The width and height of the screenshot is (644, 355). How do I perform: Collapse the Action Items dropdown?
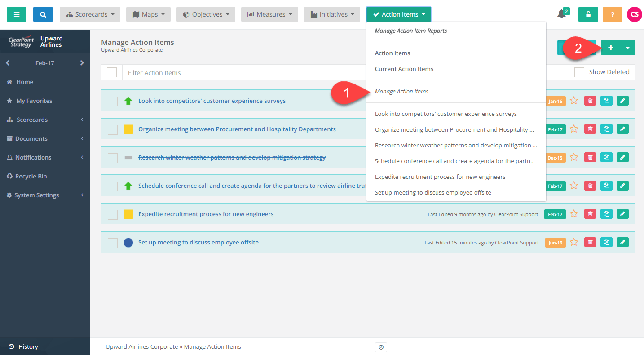tap(399, 14)
